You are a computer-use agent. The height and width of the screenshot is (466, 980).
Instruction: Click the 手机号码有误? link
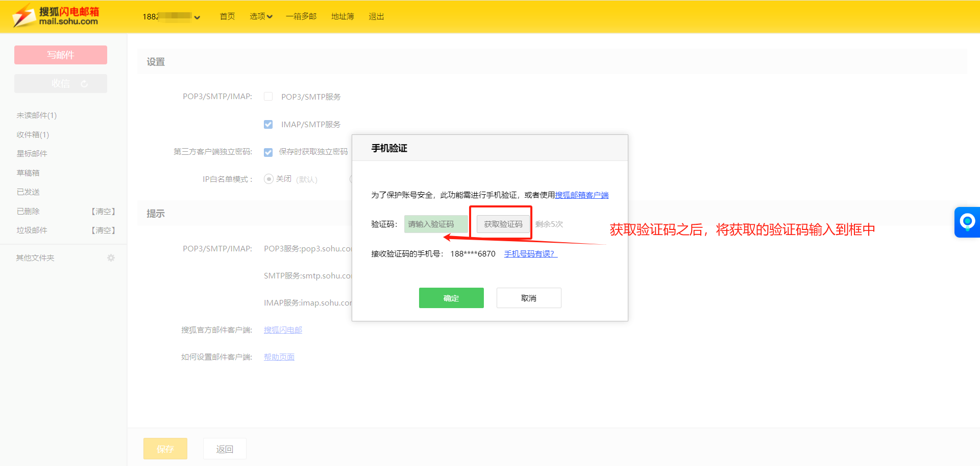[530, 253]
